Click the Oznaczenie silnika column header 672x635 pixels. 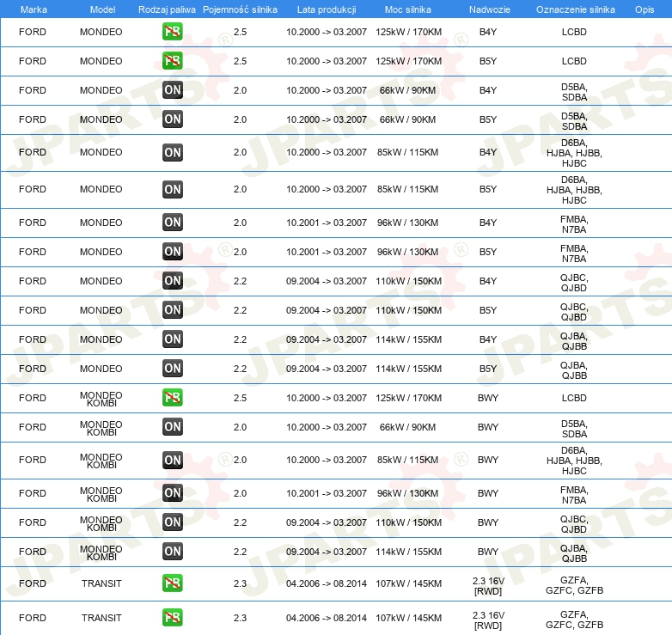(x=575, y=9)
